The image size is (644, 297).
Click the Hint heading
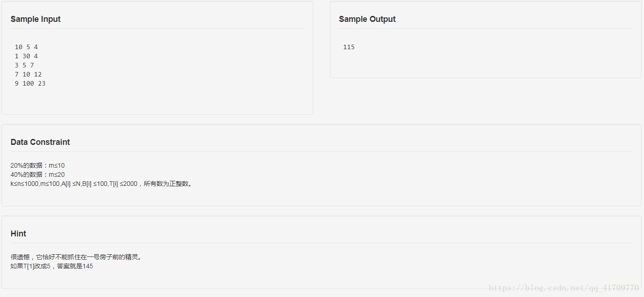tap(18, 234)
